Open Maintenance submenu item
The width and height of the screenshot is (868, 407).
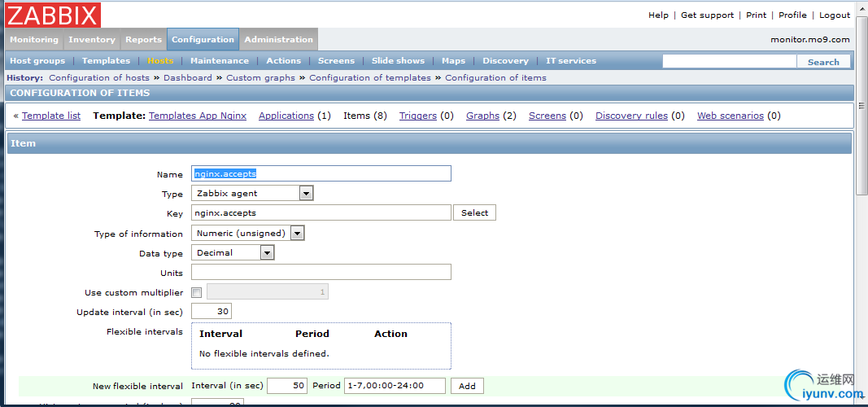point(219,61)
